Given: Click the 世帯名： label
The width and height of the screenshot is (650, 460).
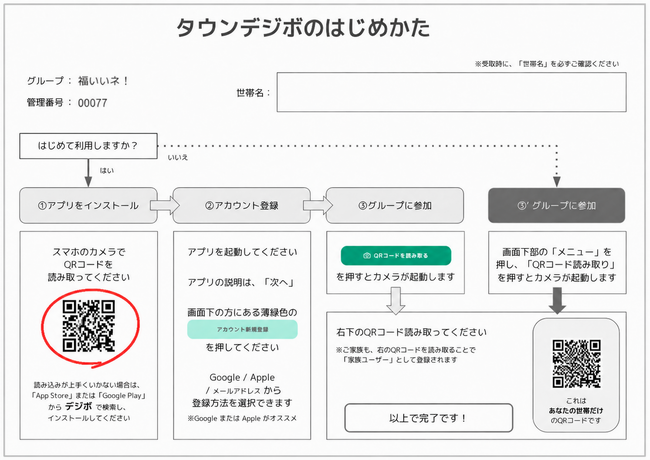Looking at the screenshot, I should (x=253, y=93).
